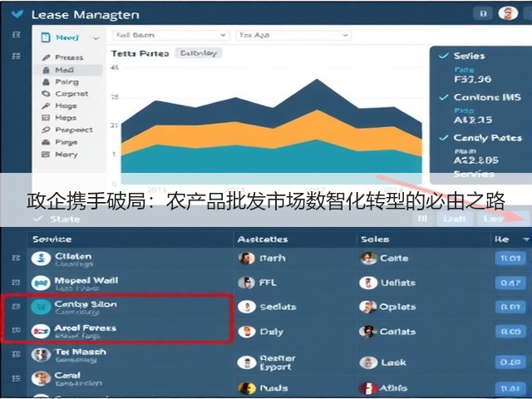
Task: Click the bird logo beside Lease Managten
Action: pos(17,14)
